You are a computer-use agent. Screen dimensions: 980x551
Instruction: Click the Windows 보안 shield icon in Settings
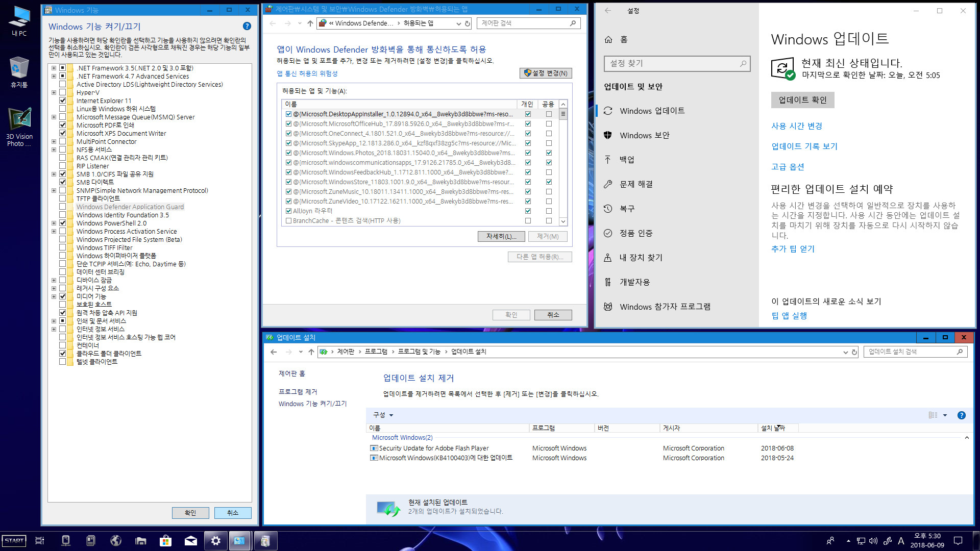608,135
